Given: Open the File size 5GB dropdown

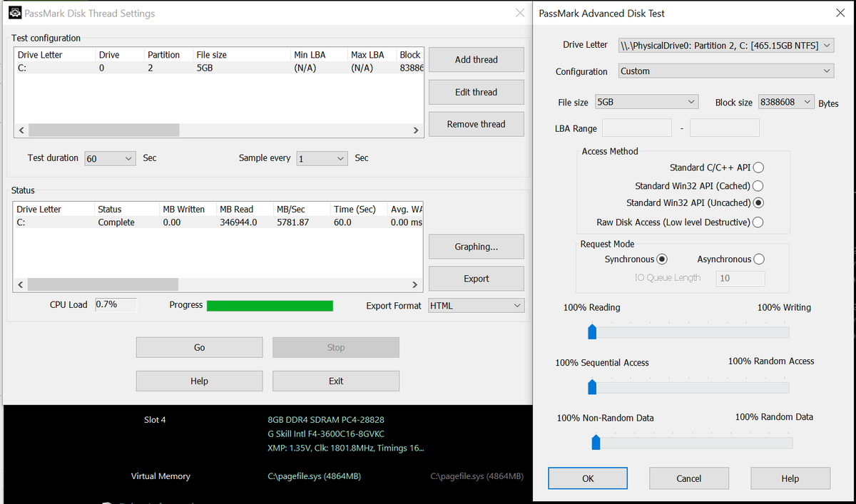Looking at the screenshot, I should [x=646, y=102].
